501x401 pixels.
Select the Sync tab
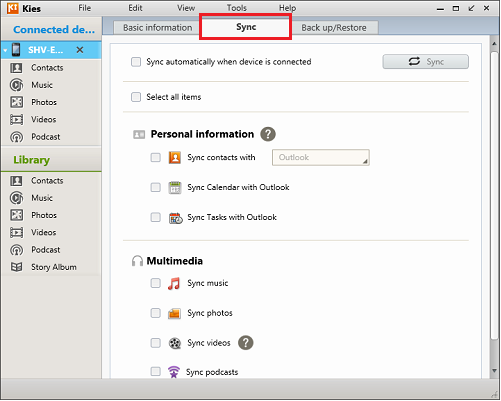246,27
